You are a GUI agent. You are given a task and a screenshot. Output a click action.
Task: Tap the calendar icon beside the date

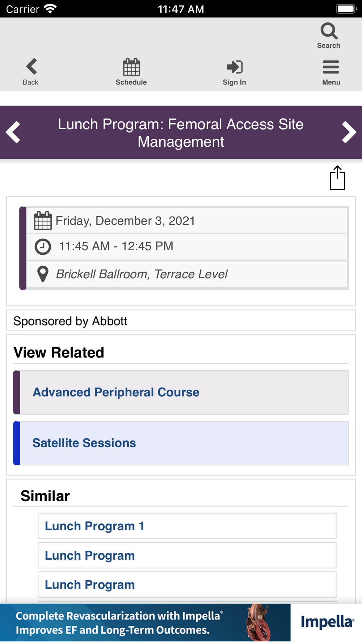click(43, 221)
